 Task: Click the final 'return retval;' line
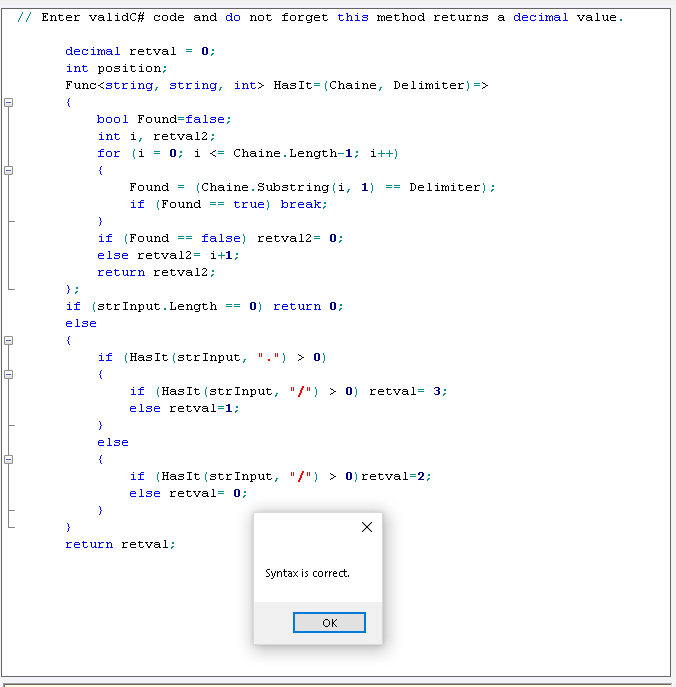(120, 544)
